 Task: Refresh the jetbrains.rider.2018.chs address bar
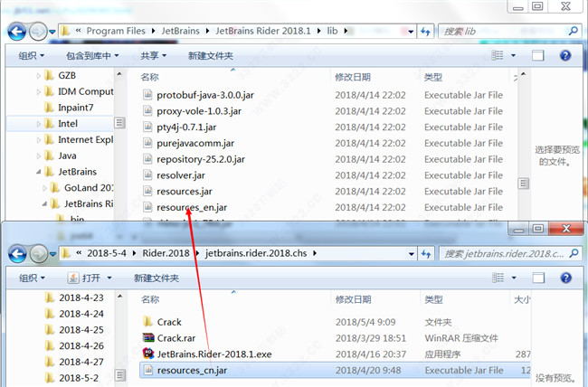(426, 254)
